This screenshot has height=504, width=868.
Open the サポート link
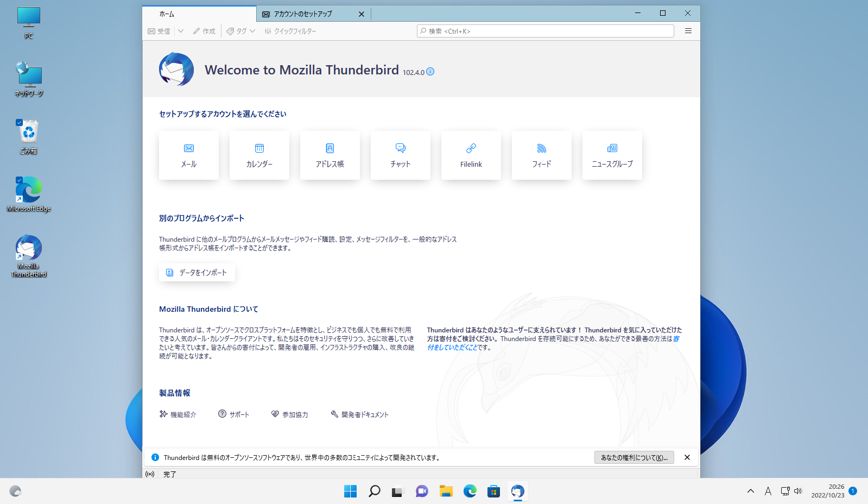pos(234,414)
